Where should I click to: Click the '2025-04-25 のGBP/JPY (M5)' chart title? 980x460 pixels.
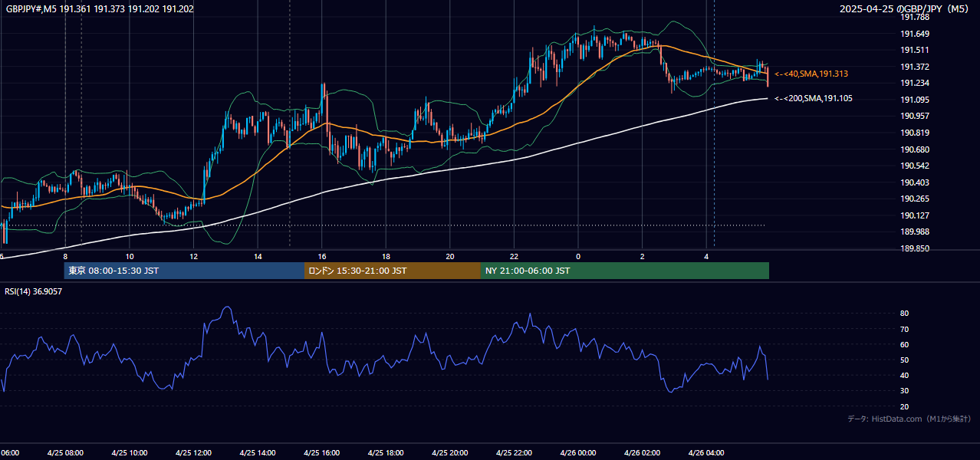coord(904,9)
